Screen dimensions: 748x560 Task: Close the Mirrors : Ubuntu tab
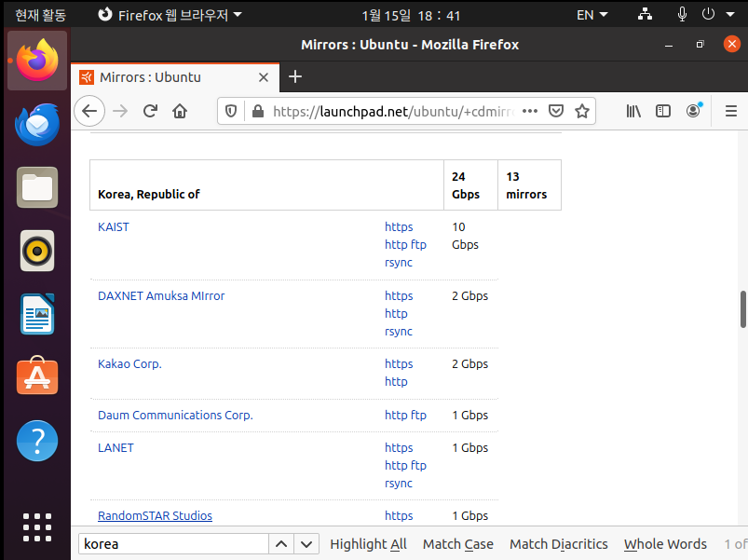coord(264,77)
